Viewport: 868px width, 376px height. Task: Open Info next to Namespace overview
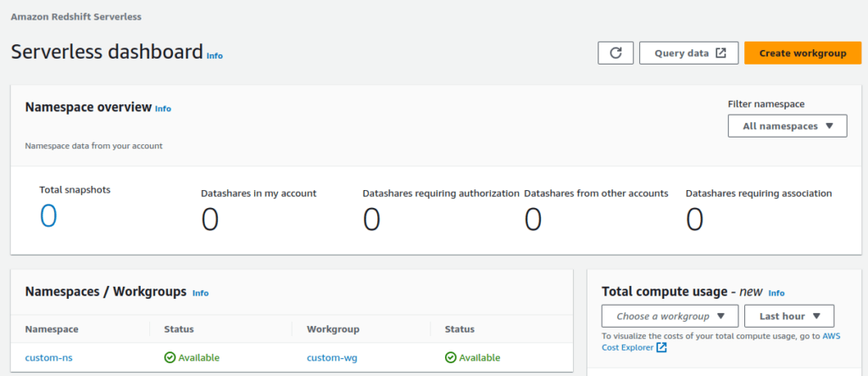click(163, 109)
